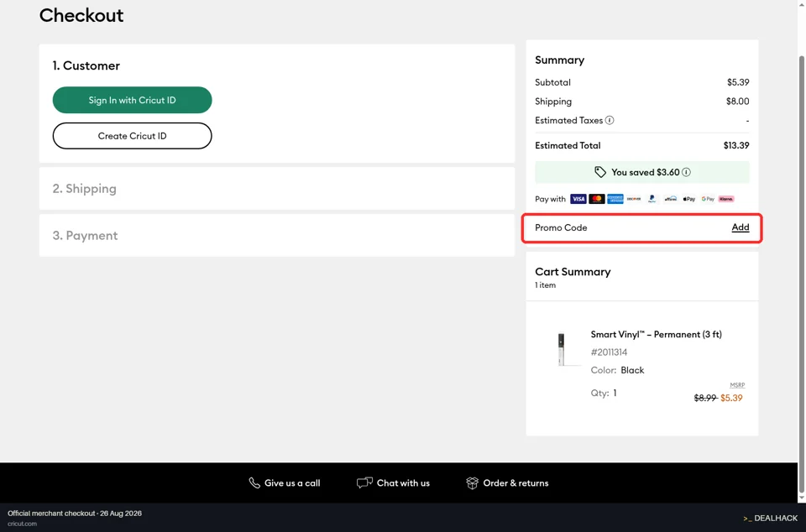Click the 1 item count text
Viewport: 806px width, 532px height.
click(x=545, y=285)
